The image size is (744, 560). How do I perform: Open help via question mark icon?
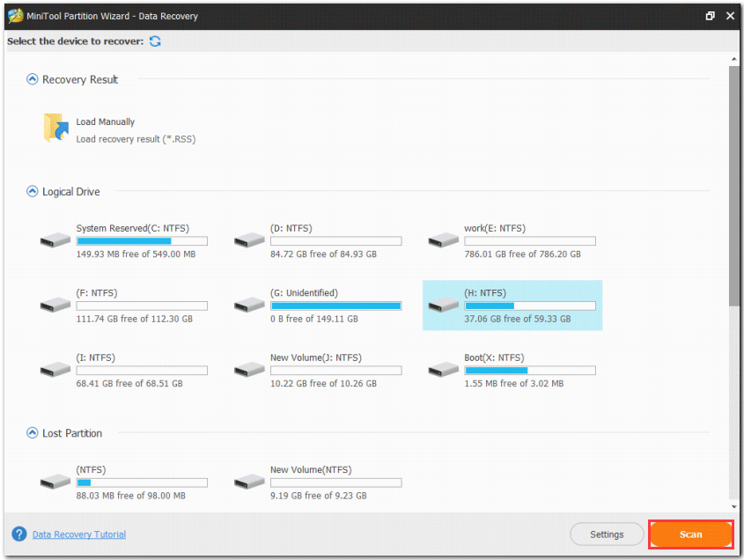coord(19,534)
